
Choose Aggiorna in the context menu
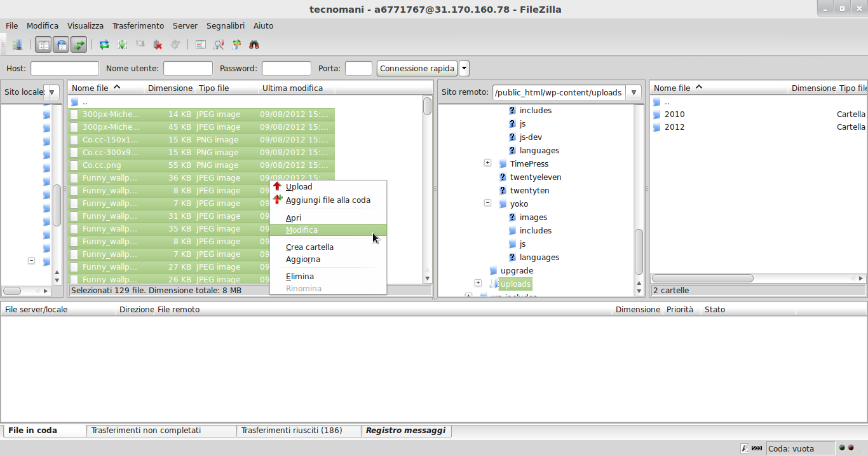[328, 259]
